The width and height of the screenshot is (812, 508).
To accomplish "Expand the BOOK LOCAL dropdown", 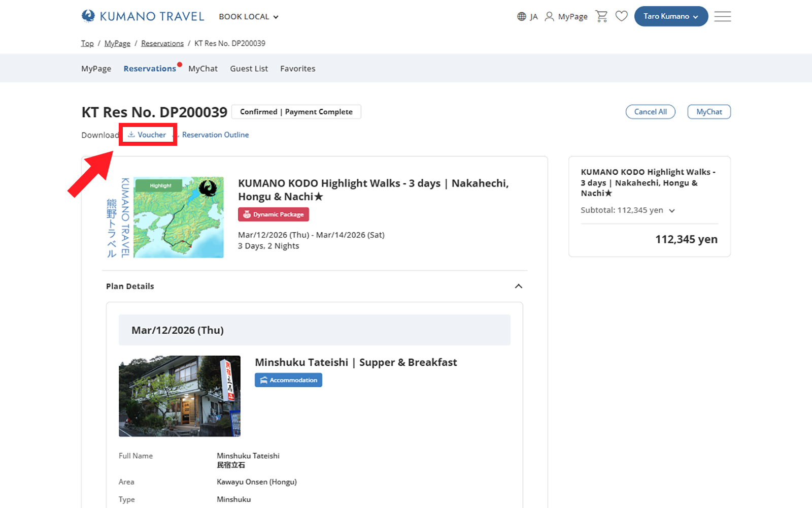I will [x=249, y=17].
